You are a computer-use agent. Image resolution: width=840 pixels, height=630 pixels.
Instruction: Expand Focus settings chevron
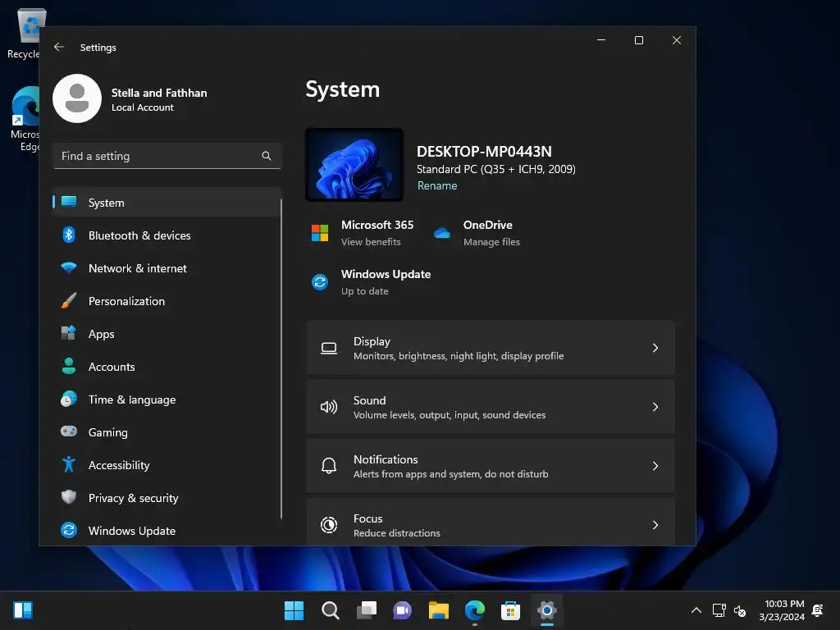click(x=655, y=525)
